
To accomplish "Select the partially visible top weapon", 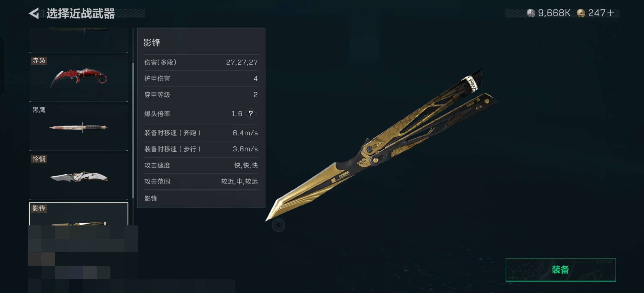I will click(x=79, y=39).
